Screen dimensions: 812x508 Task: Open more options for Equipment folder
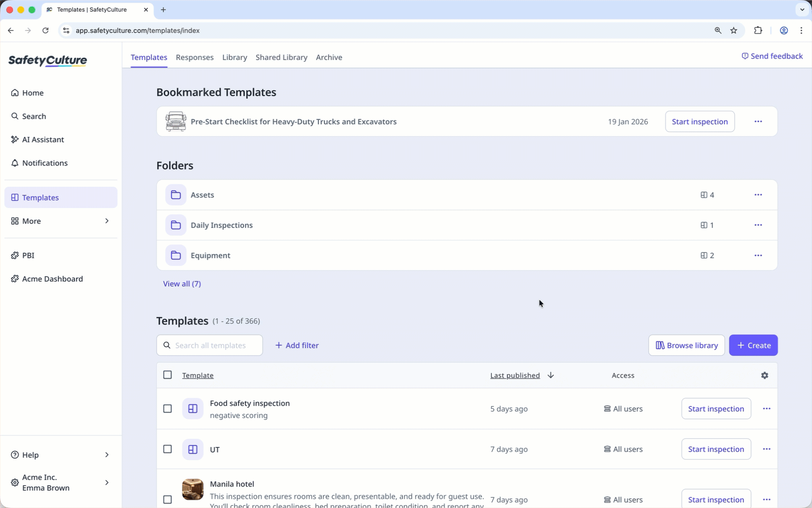758,255
